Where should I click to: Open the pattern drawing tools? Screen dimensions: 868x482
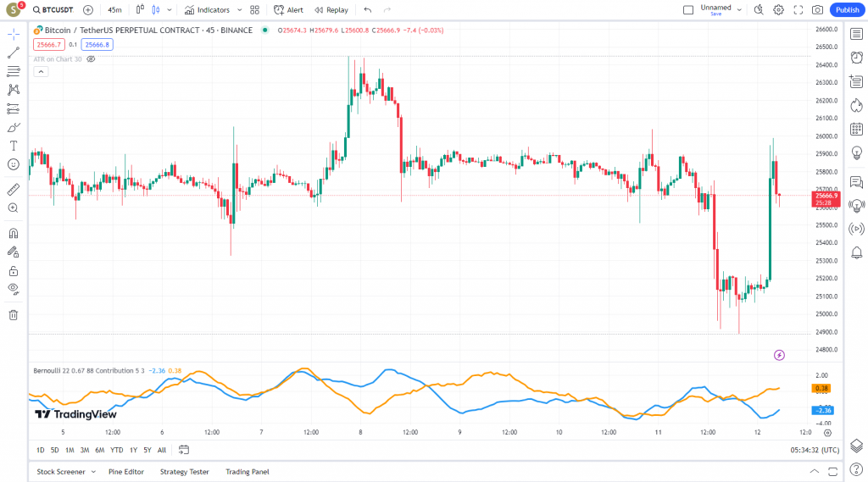tap(14, 90)
